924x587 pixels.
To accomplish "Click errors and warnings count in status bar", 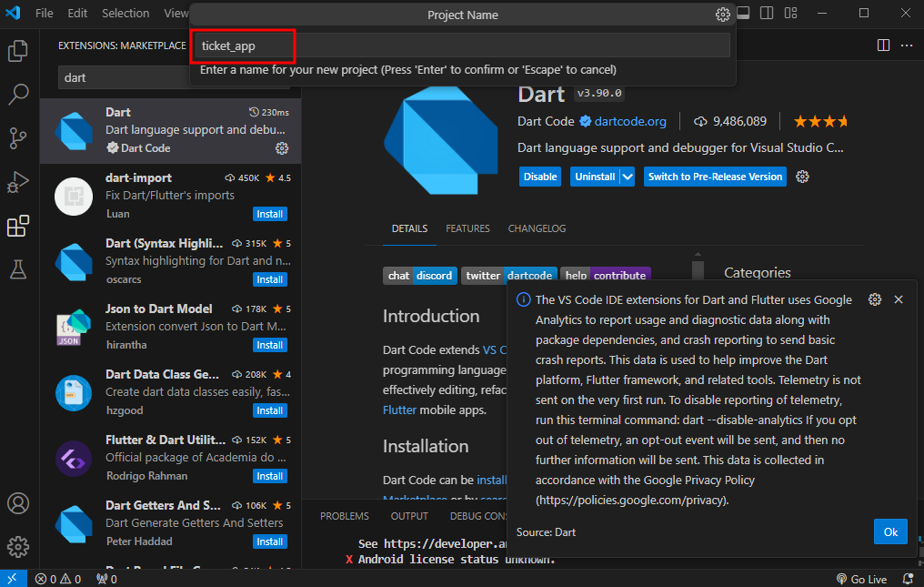I will click(x=58, y=579).
